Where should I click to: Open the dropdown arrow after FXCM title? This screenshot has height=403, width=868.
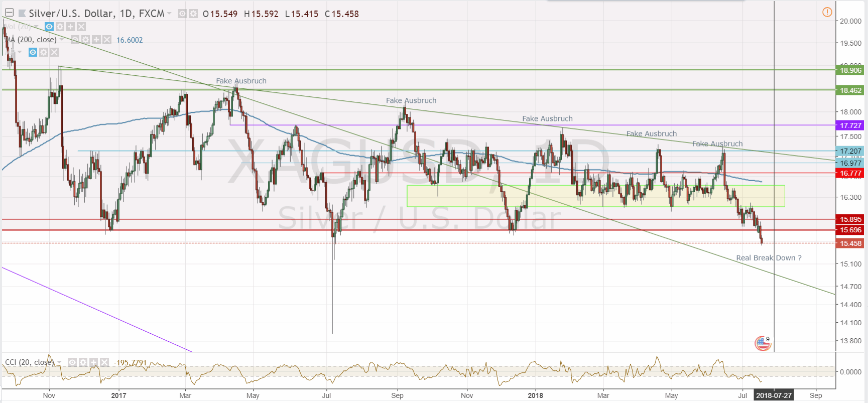169,14
